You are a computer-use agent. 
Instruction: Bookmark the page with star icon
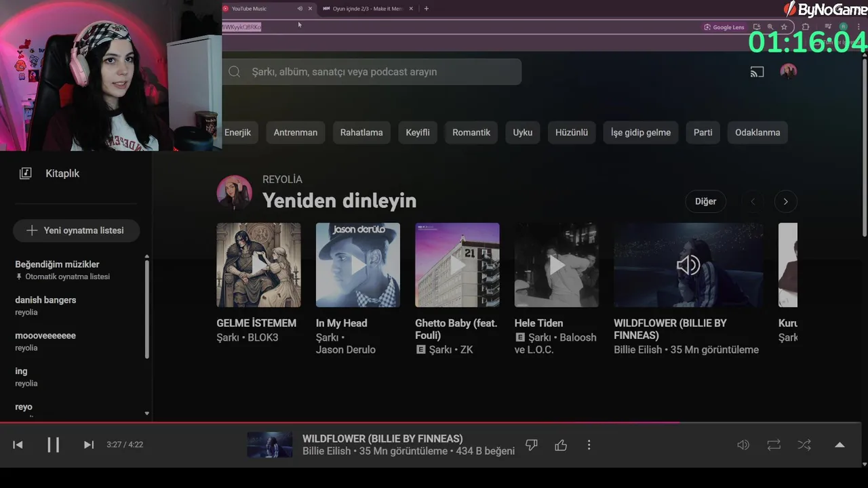point(784,27)
